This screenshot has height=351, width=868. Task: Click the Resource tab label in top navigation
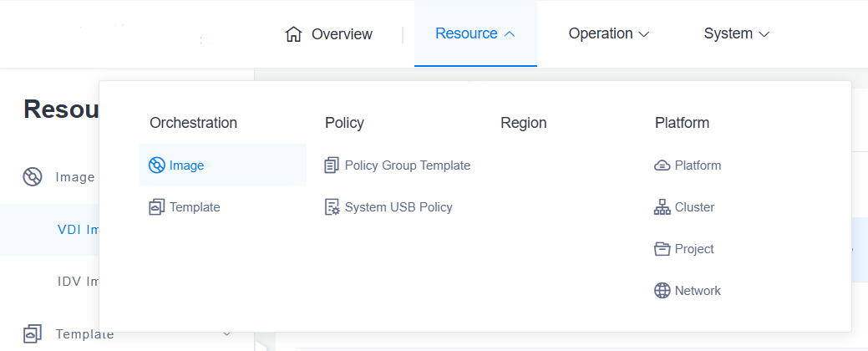click(466, 34)
